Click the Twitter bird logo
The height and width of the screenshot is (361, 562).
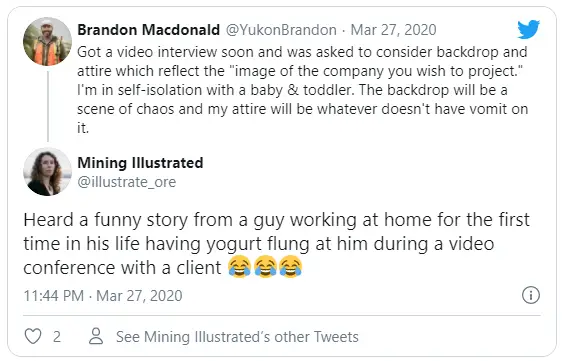coord(528,29)
